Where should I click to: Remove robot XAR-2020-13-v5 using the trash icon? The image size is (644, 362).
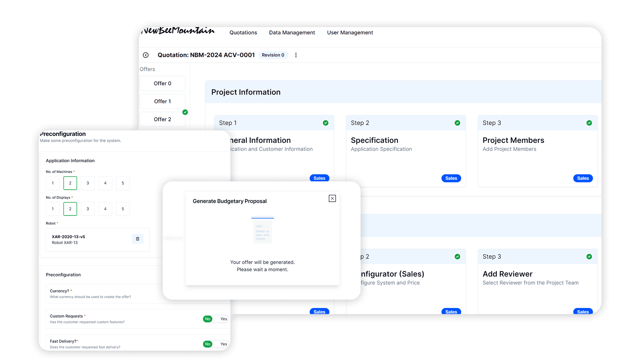point(138,239)
